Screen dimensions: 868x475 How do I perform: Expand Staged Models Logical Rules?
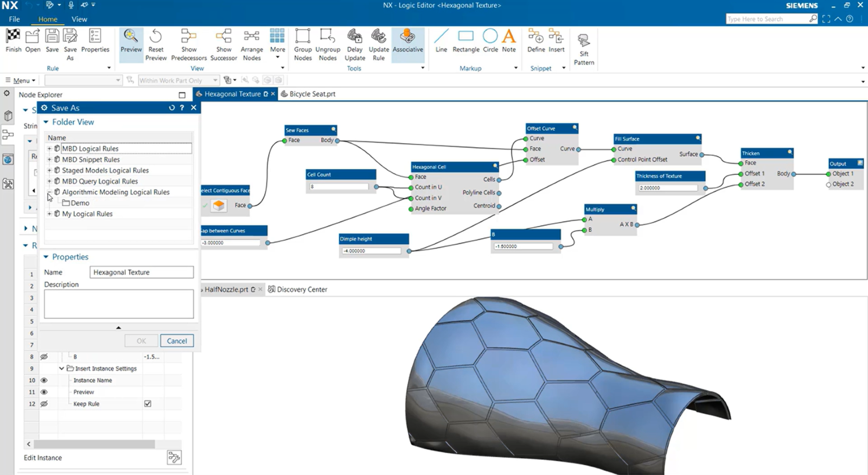click(49, 170)
